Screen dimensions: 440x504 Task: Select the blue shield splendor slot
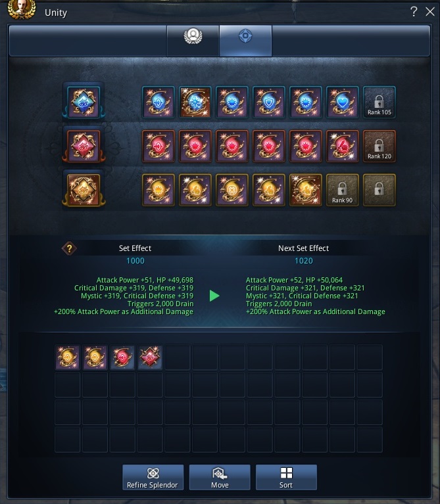tap(268, 103)
